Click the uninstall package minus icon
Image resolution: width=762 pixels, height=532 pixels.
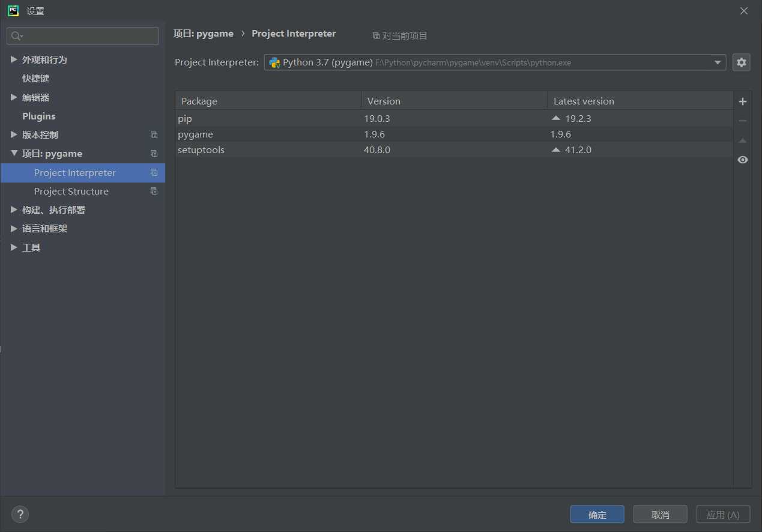coord(743,121)
